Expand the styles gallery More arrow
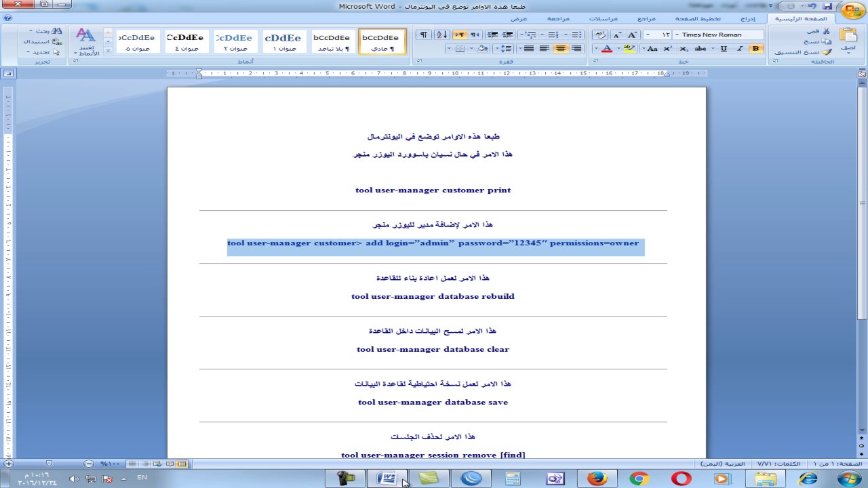 click(x=108, y=50)
